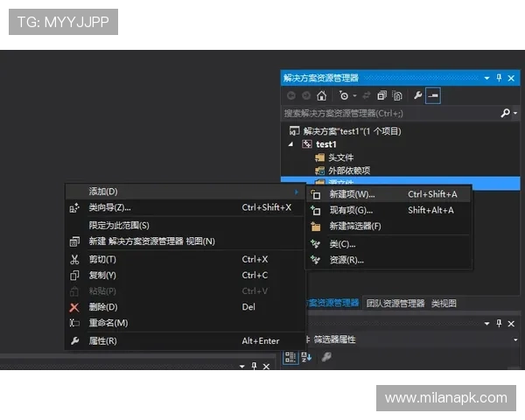
Task: Choose 类向导(Z)... from context menu
Action: (185, 207)
